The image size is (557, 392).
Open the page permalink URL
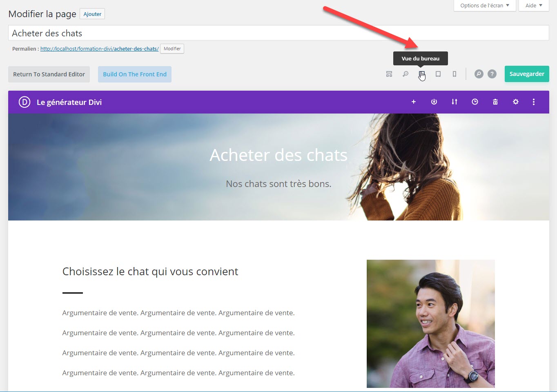coord(99,49)
